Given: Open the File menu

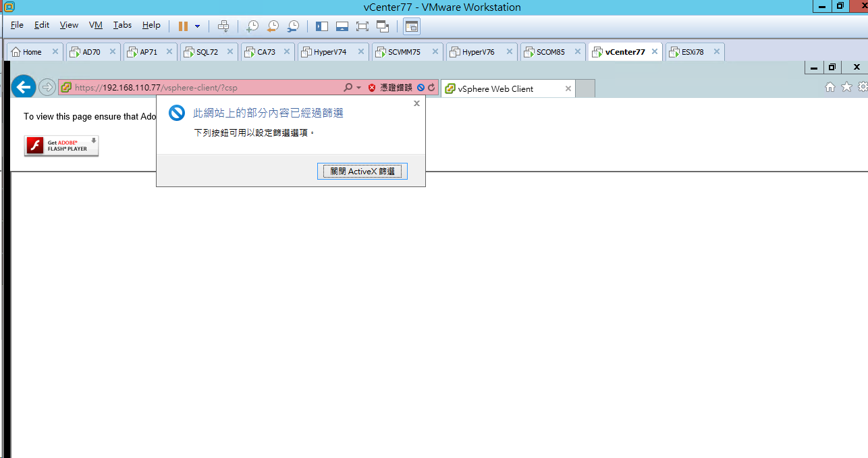Looking at the screenshot, I should click(18, 25).
